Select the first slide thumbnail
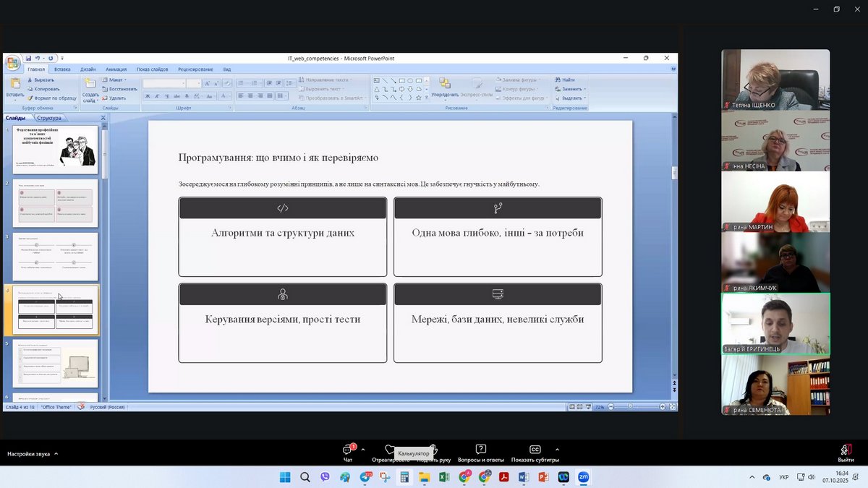This screenshot has width=868, height=488. coord(56,150)
